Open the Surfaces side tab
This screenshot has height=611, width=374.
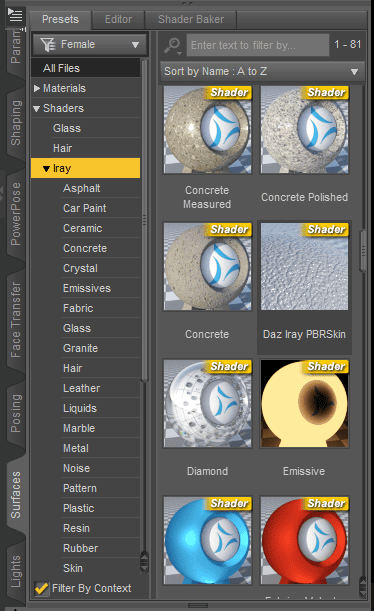16,495
